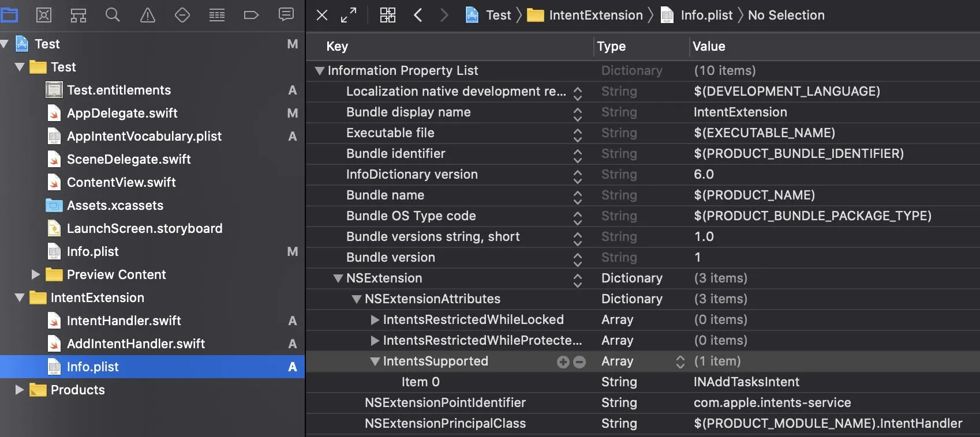The height and width of the screenshot is (437, 980).
Task: Collapse the NSExtensionAttributes dictionary
Action: coord(357,299)
